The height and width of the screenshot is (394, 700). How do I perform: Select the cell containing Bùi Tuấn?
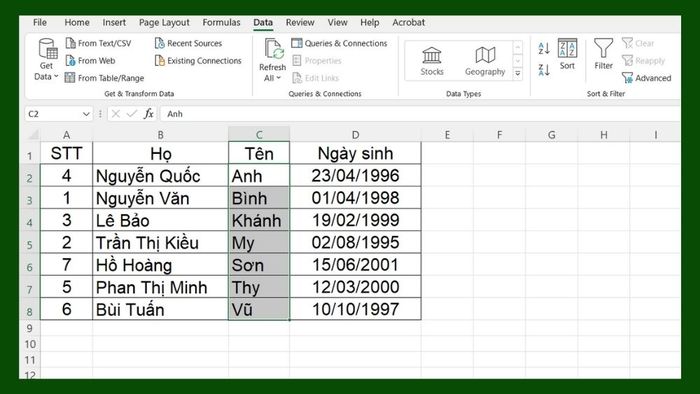click(160, 309)
